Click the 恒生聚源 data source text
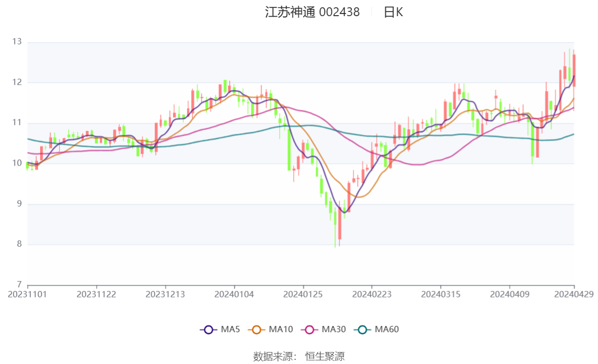 coord(325,357)
